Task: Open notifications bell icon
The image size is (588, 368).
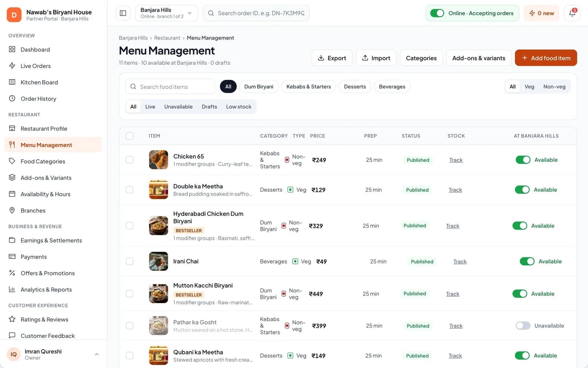Action: (x=572, y=13)
